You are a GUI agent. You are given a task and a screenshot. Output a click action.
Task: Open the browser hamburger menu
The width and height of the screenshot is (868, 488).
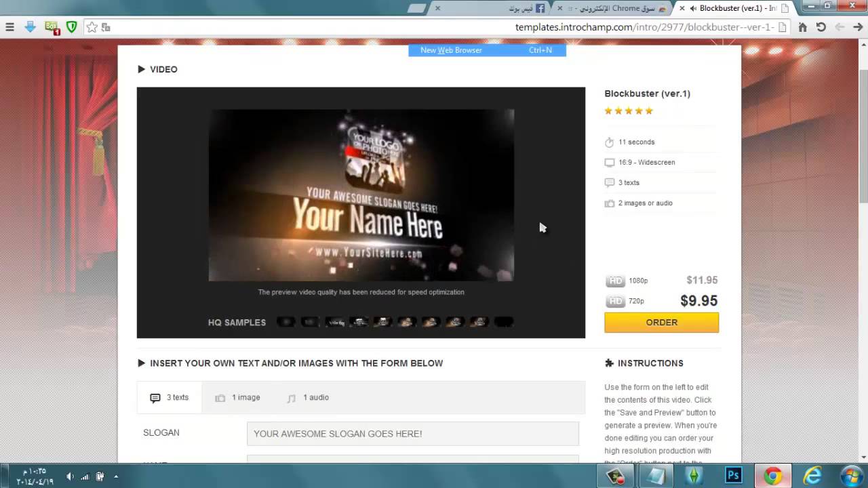click(x=9, y=27)
